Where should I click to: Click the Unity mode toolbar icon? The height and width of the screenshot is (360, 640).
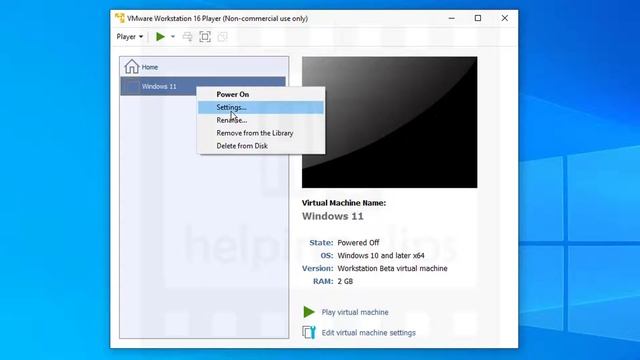[222, 37]
